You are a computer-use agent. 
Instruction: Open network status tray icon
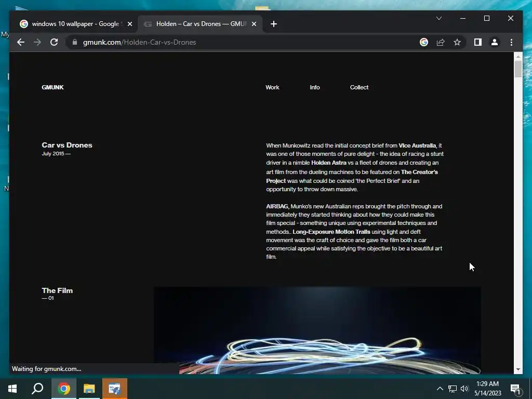(x=453, y=389)
